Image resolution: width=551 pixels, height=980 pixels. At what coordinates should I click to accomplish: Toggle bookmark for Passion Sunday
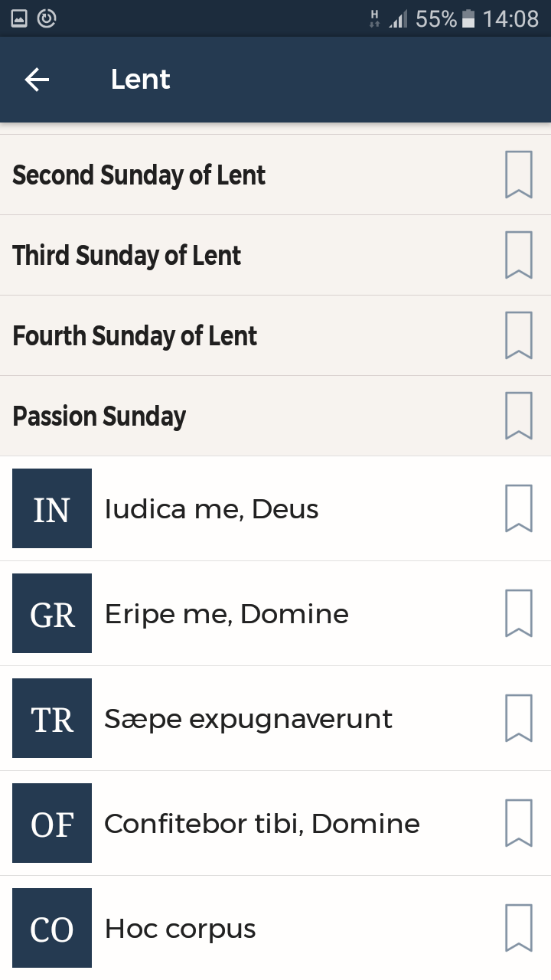click(x=518, y=416)
